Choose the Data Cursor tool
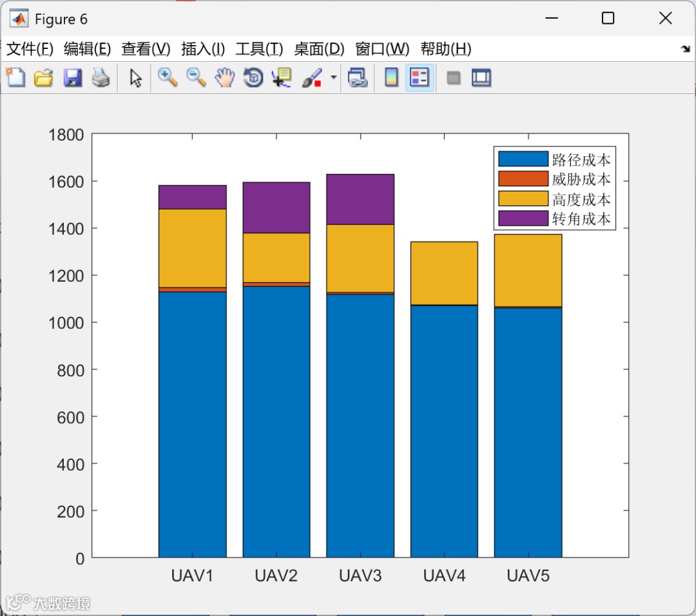The image size is (696, 616). tap(282, 78)
